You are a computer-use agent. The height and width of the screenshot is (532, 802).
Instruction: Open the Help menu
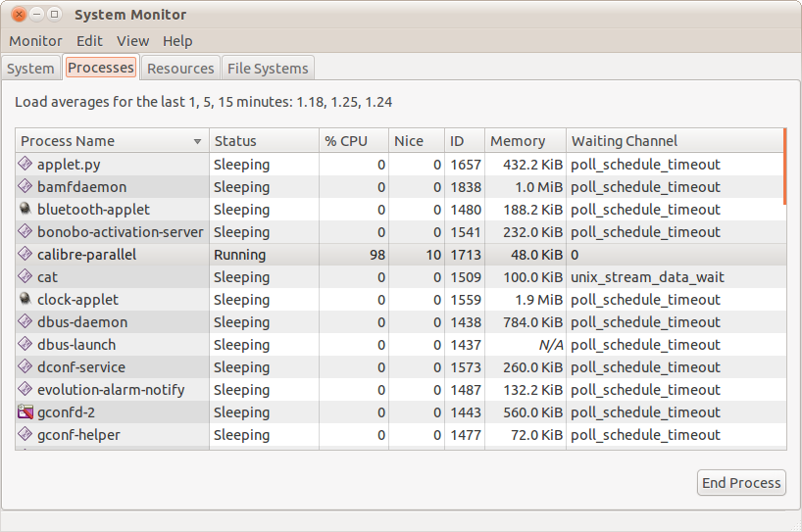pyautogui.click(x=177, y=41)
